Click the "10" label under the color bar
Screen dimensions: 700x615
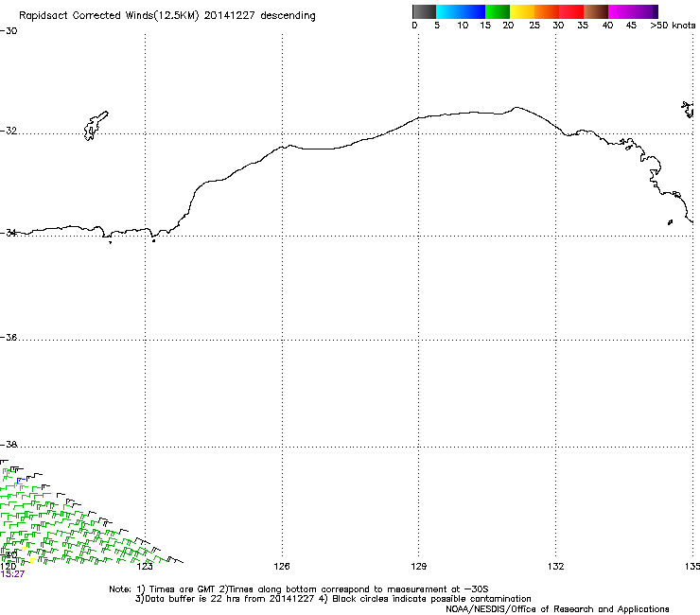tap(463, 26)
